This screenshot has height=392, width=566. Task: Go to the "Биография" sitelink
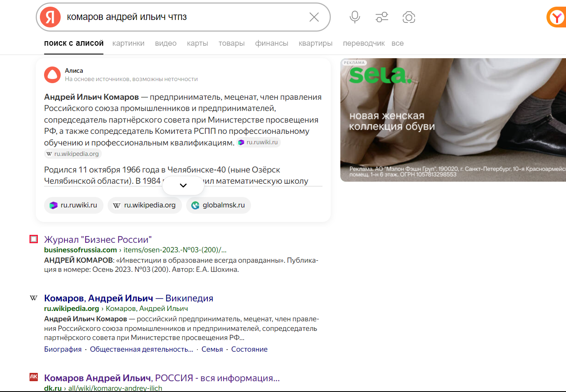63,349
